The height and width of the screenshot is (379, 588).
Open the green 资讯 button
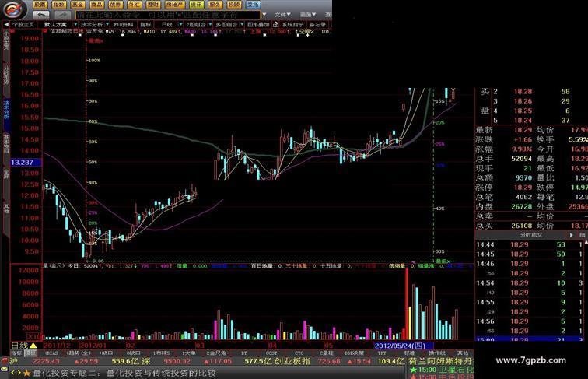[x=196, y=5]
